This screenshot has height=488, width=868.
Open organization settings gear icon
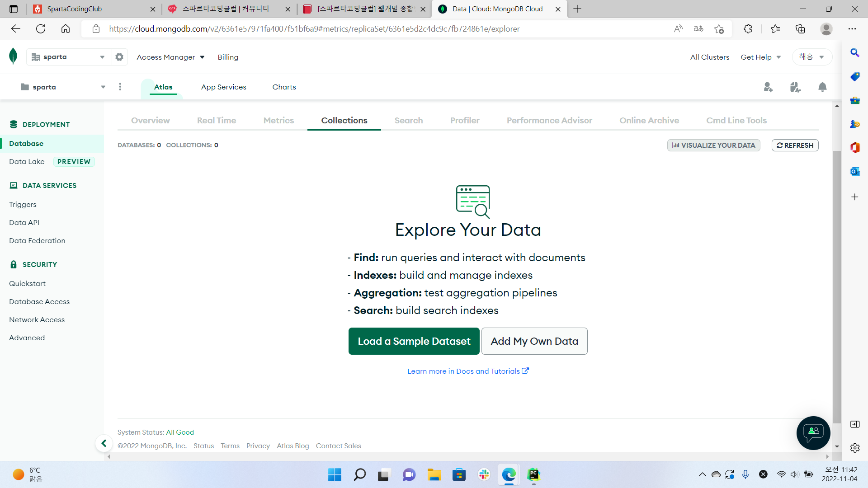[x=119, y=57]
